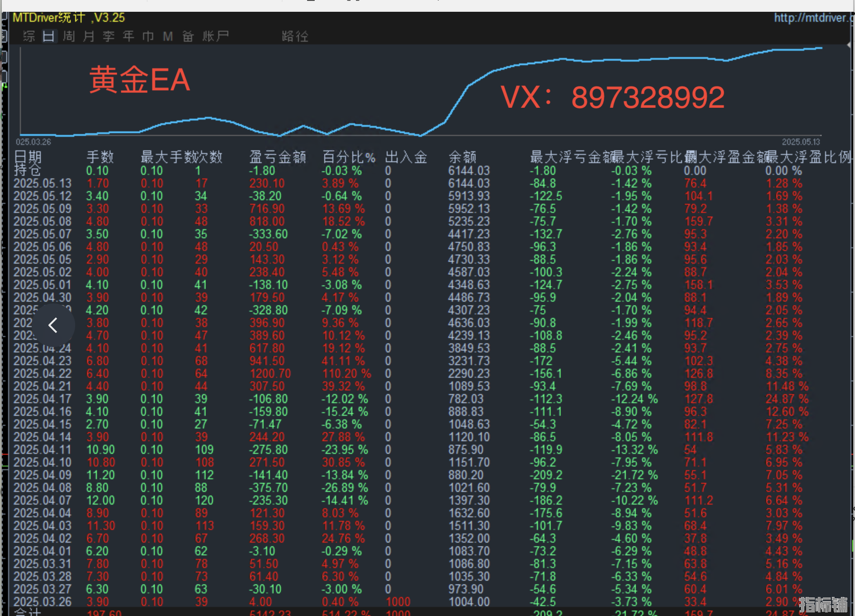Switch to the 币 symbol tab

click(149, 36)
